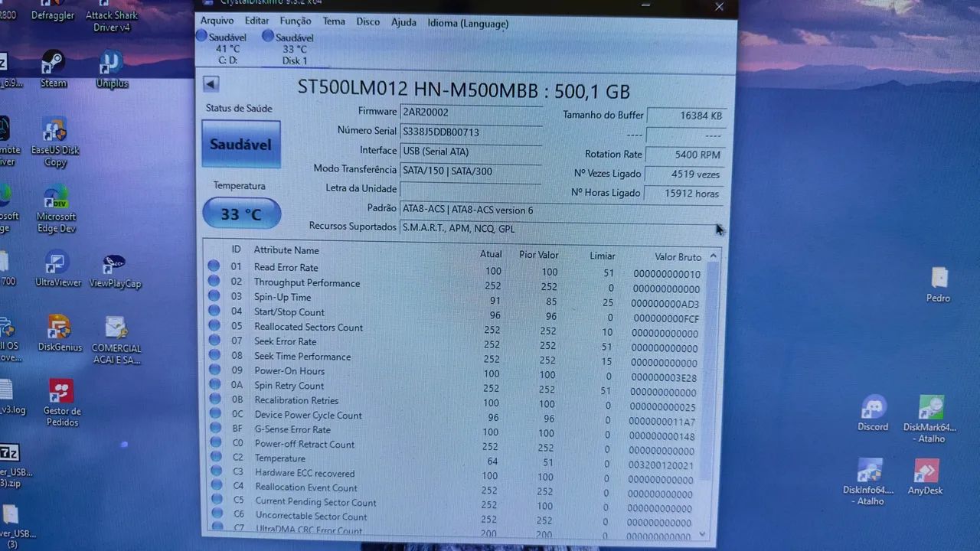Close the CrystalDiskInfo window
Screen dimensions: 980x551
click(x=719, y=6)
